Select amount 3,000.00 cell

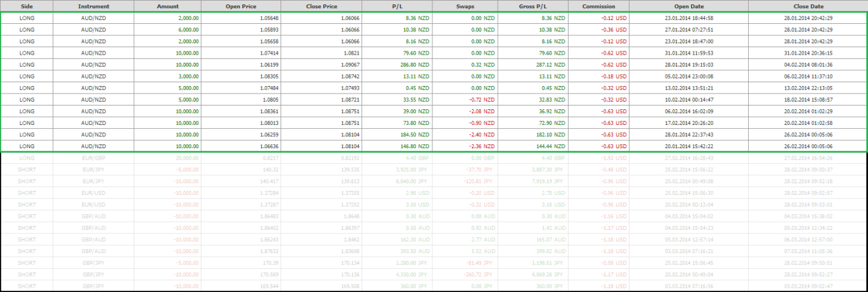[x=168, y=77]
